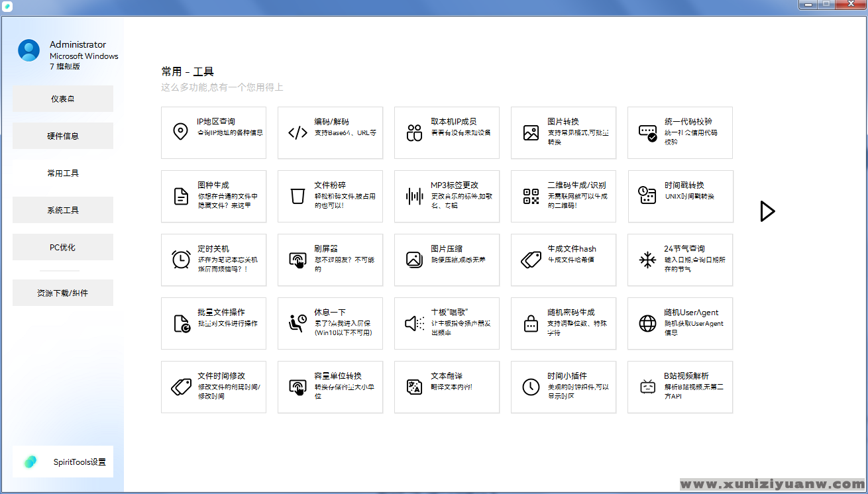Select 系统工具 in the sidebar
This screenshot has width=868, height=494.
pyautogui.click(x=63, y=210)
